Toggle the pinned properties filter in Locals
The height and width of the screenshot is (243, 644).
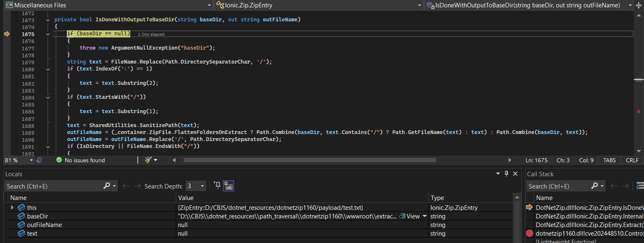click(217, 186)
